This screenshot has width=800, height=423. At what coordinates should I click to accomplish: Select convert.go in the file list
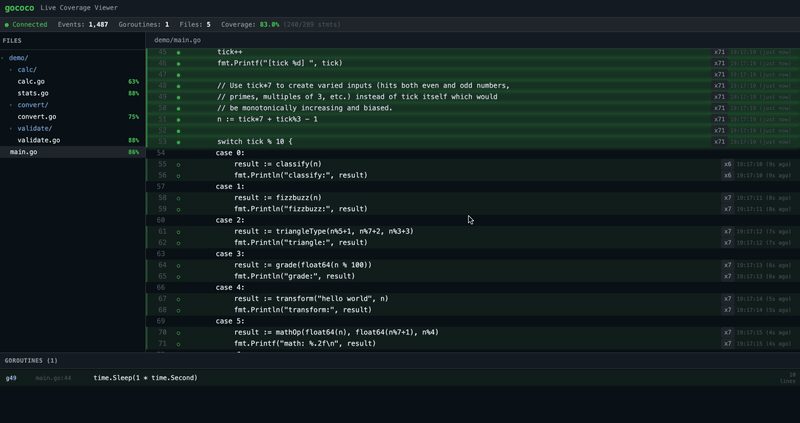[36, 117]
